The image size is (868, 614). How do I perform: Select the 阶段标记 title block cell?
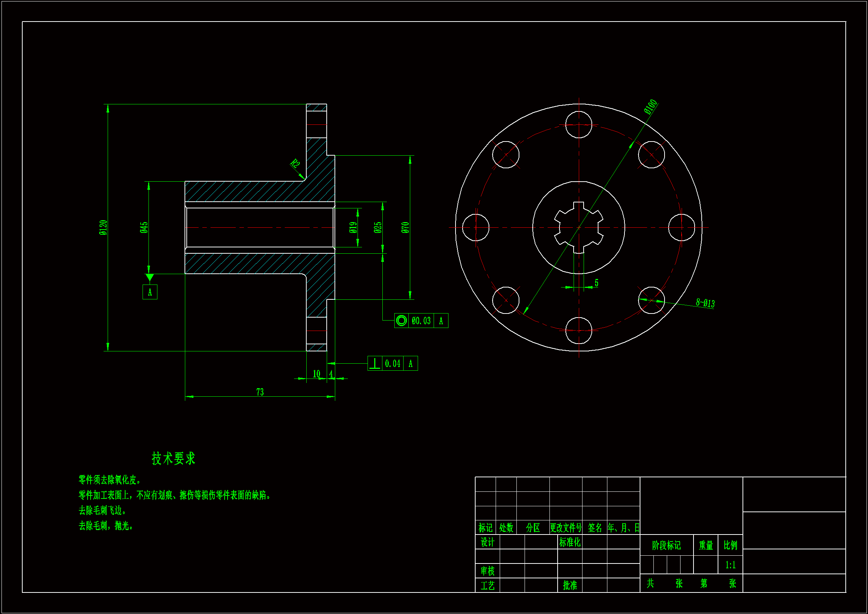click(666, 545)
